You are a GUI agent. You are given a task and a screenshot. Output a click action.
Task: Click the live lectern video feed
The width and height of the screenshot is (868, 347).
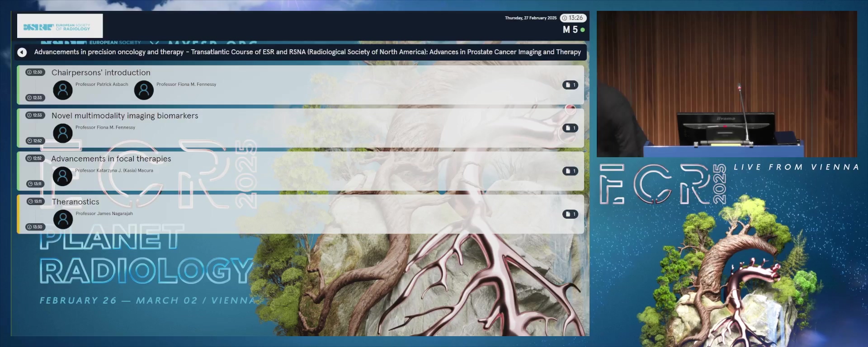pos(726,84)
